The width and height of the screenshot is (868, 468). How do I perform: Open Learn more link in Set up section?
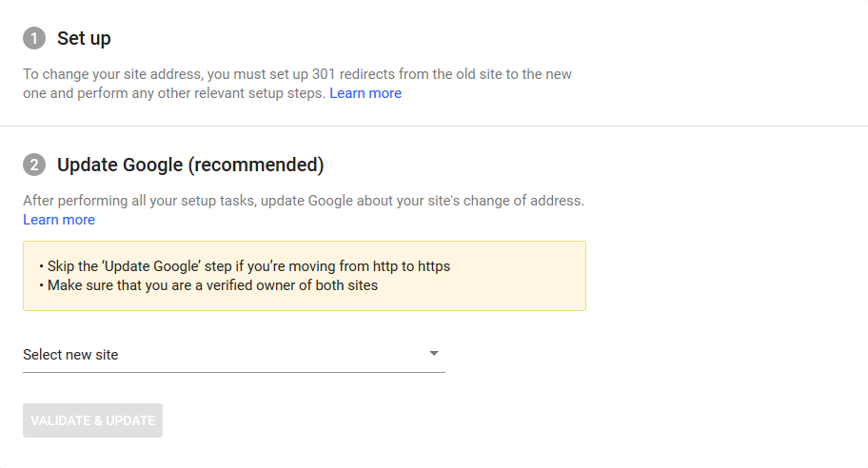365,93
